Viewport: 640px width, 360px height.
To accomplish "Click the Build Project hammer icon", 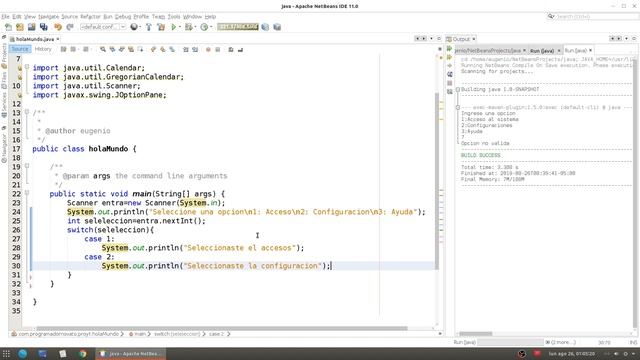I will [x=149, y=27].
